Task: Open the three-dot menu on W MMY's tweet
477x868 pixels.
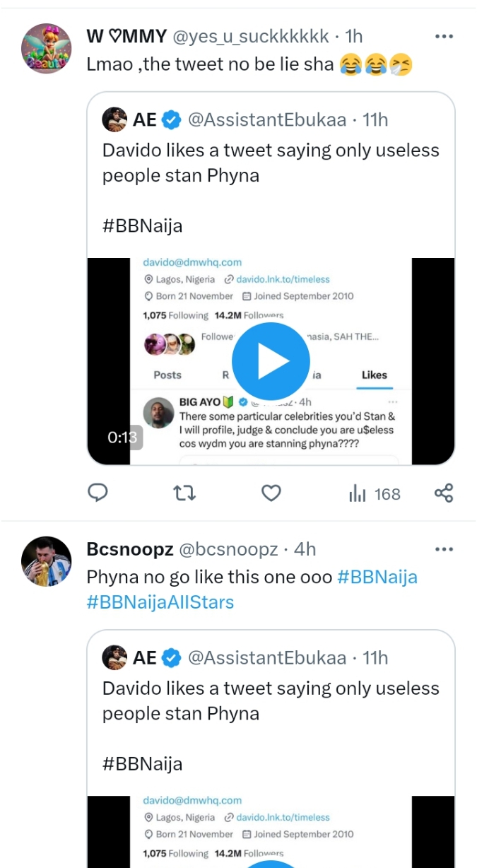Action: click(x=444, y=36)
